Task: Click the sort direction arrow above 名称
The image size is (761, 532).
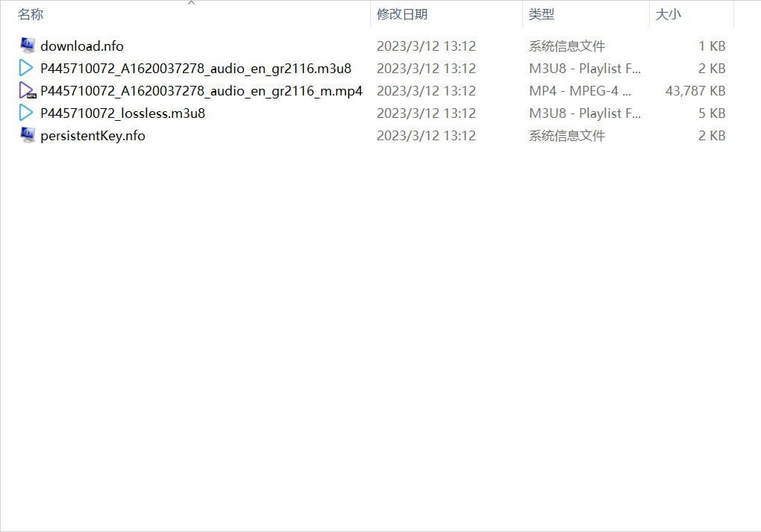Action: (191, 3)
